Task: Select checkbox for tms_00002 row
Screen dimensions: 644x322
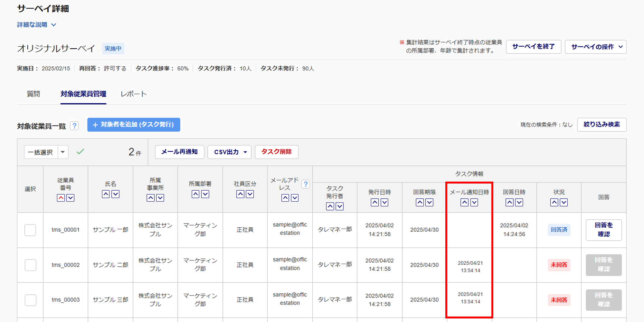Action: click(x=30, y=265)
